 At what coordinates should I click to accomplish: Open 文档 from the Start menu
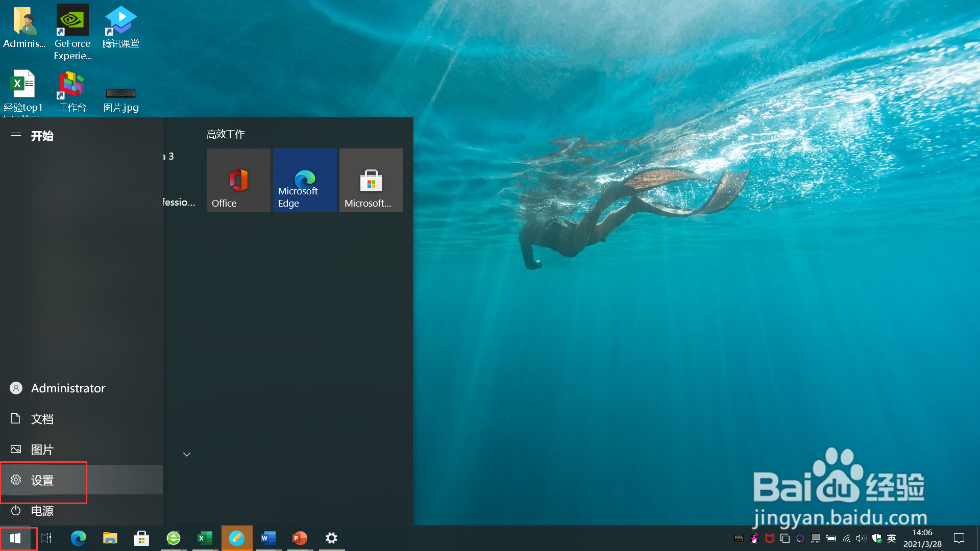(x=41, y=419)
